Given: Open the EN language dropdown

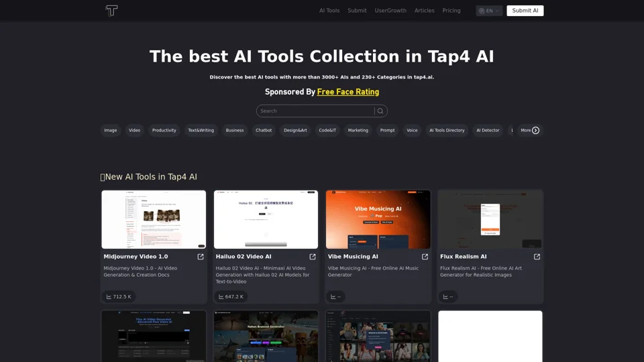Looking at the screenshot, I should [489, 11].
